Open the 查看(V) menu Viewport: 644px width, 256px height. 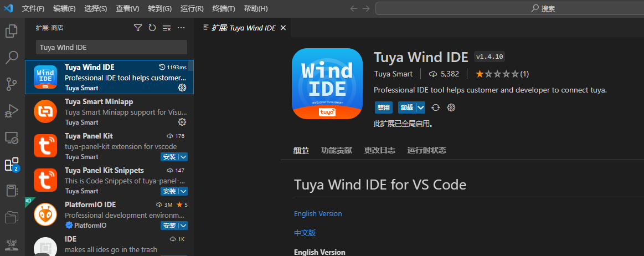click(x=127, y=9)
